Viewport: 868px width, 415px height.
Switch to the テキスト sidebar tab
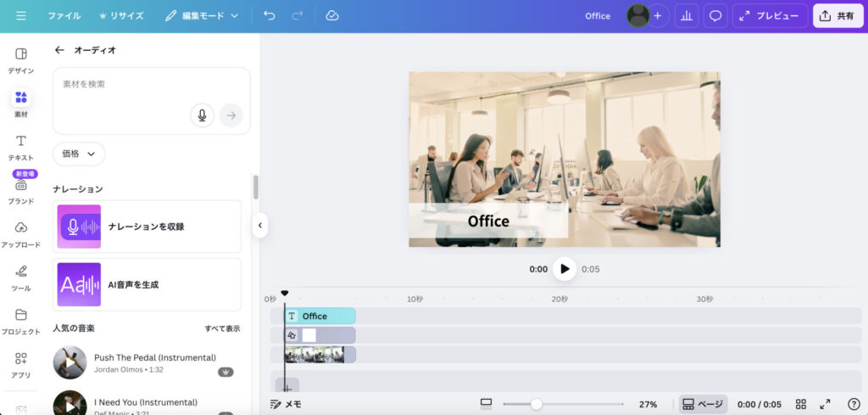[x=21, y=147]
